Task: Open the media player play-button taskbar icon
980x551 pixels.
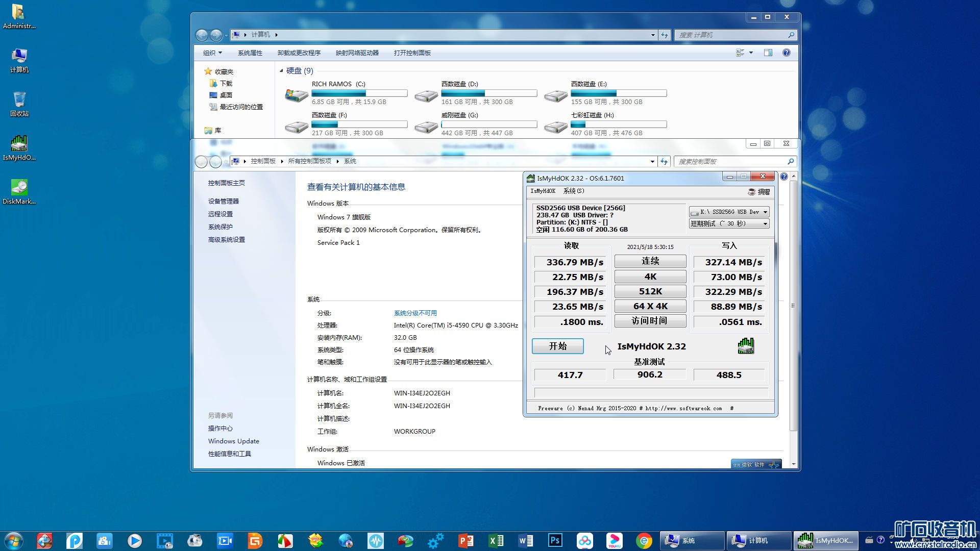Action: 135,541
